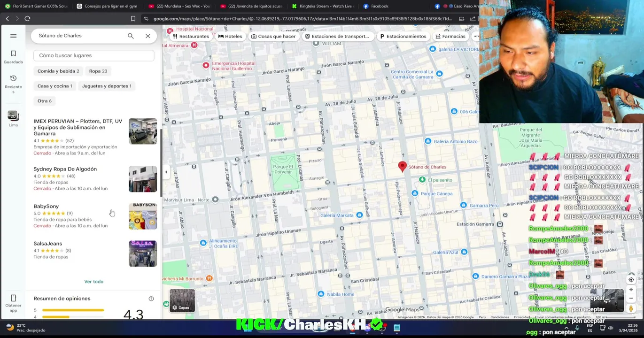Screen dimensions: 644x338
Task: Open the opinion summary help icon
Action: tap(151, 299)
